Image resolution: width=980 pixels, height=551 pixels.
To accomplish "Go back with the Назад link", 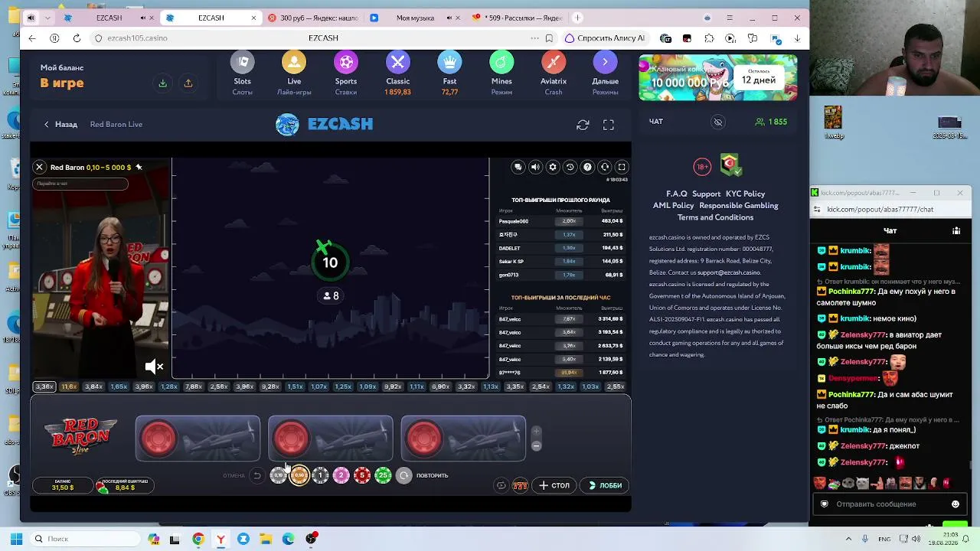I will 60,125.
